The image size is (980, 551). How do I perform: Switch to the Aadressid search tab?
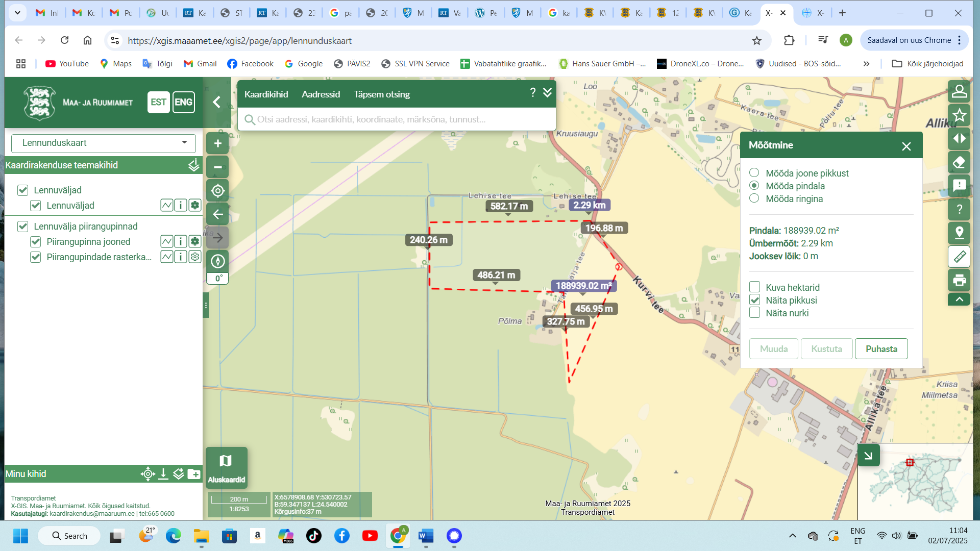(x=321, y=94)
